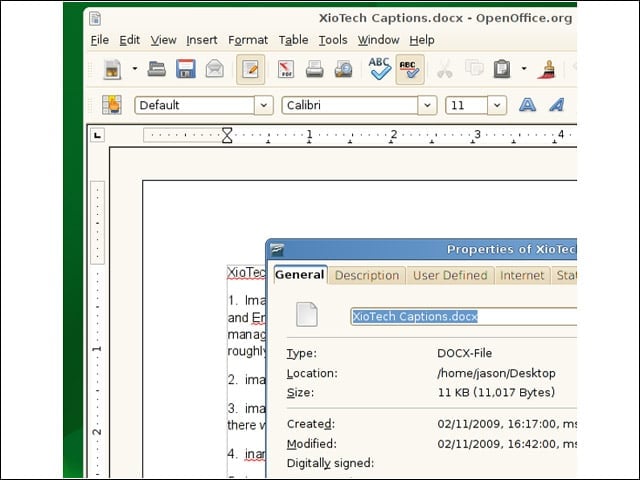Open the Styles and Formatting icon
640x480 pixels.
[x=112, y=105]
